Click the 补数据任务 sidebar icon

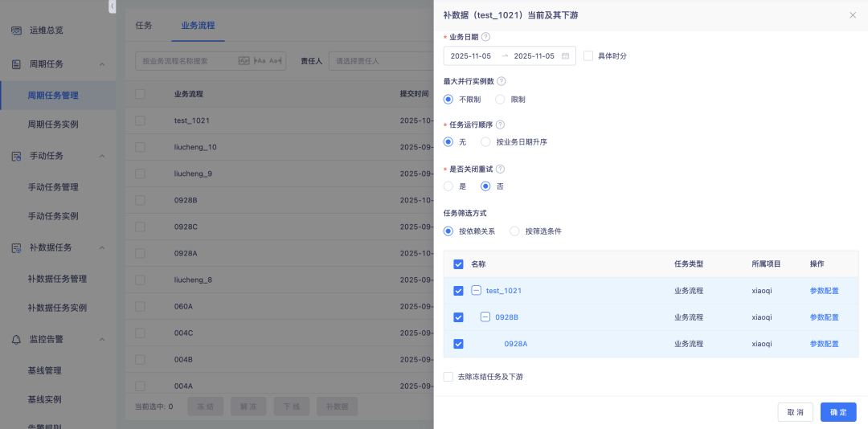(x=17, y=248)
